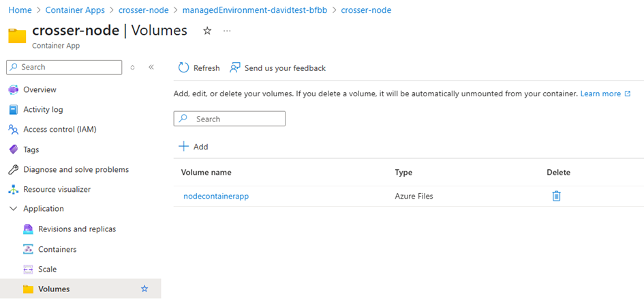This screenshot has height=303, width=644.
Task: Click the final crosser-node breadcrumb
Action: (366, 10)
